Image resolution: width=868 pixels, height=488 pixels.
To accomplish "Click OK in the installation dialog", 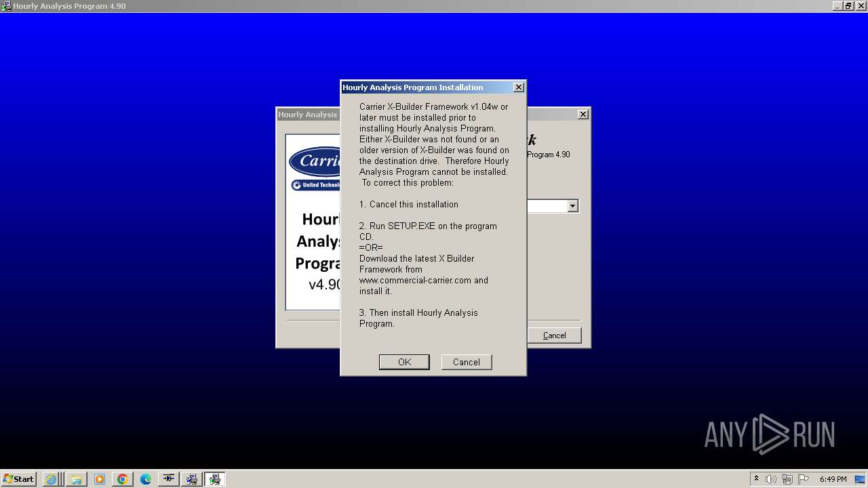I will click(x=404, y=362).
